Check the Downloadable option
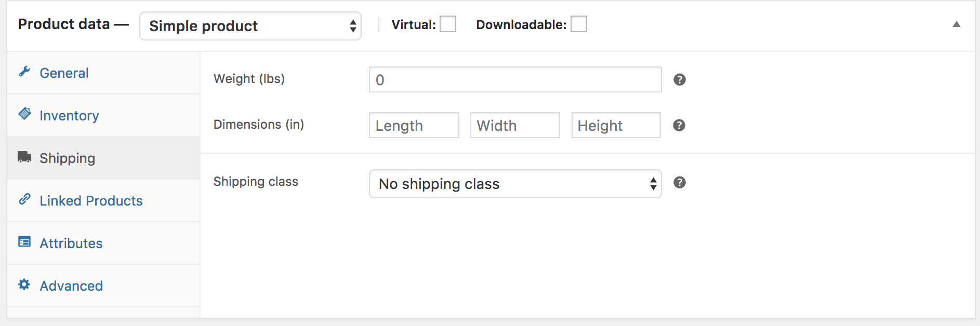Viewport: 980px width, 326px height. [578, 23]
